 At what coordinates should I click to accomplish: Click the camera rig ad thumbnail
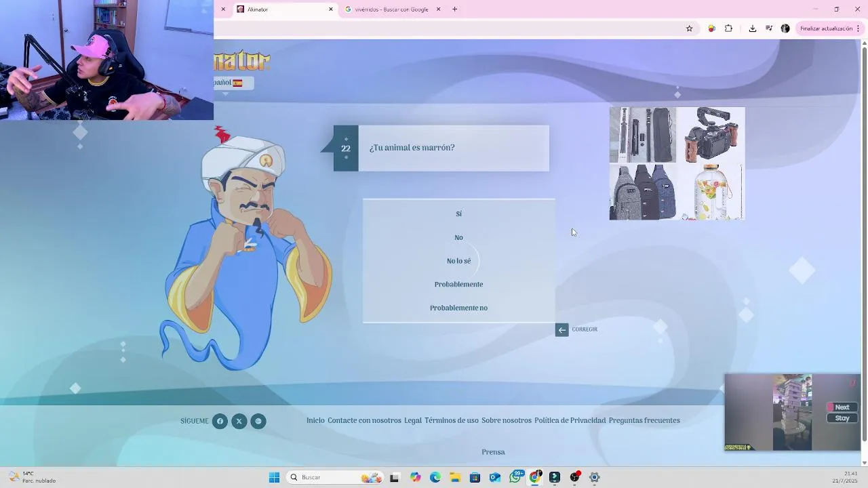(711, 135)
